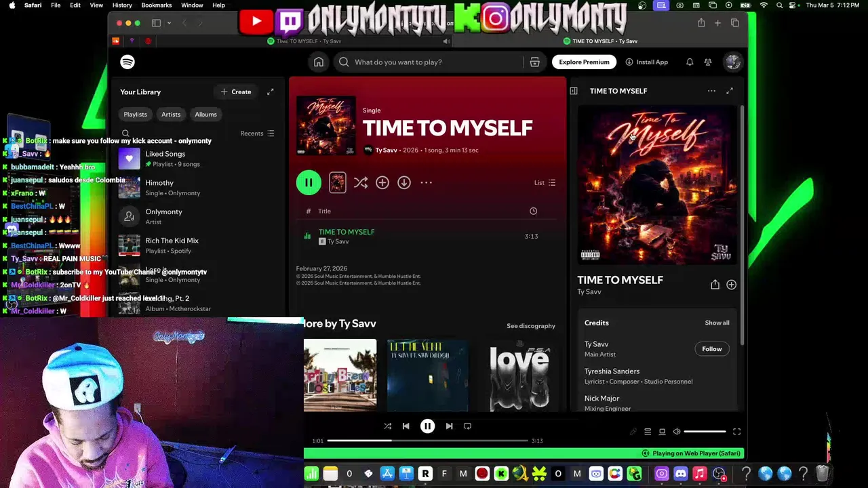Toggle the Safari sidebar button
This screenshot has width=868, height=488.
coord(156,23)
